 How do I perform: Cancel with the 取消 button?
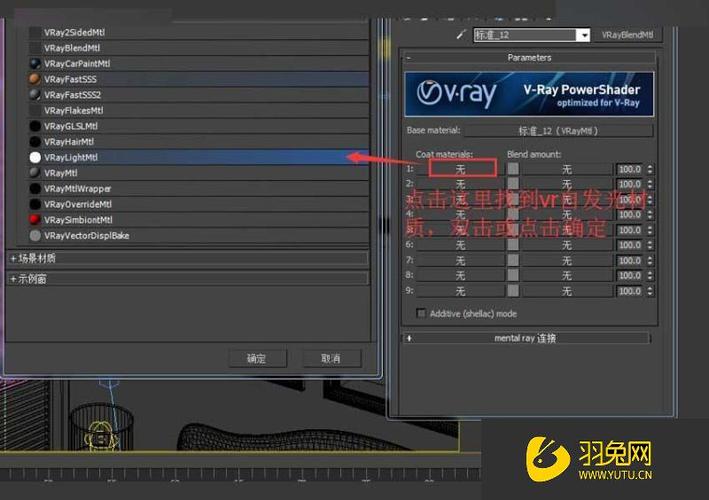(331, 359)
